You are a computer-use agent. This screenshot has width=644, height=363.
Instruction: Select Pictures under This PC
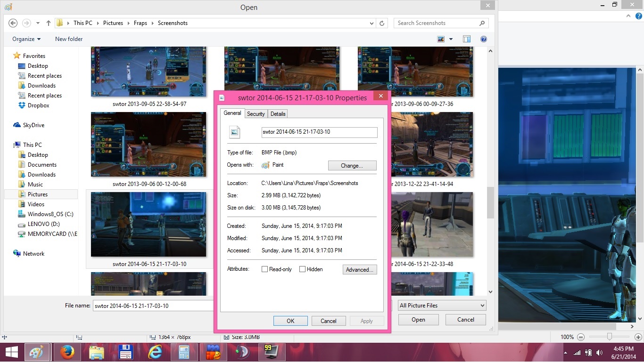coord(37,194)
